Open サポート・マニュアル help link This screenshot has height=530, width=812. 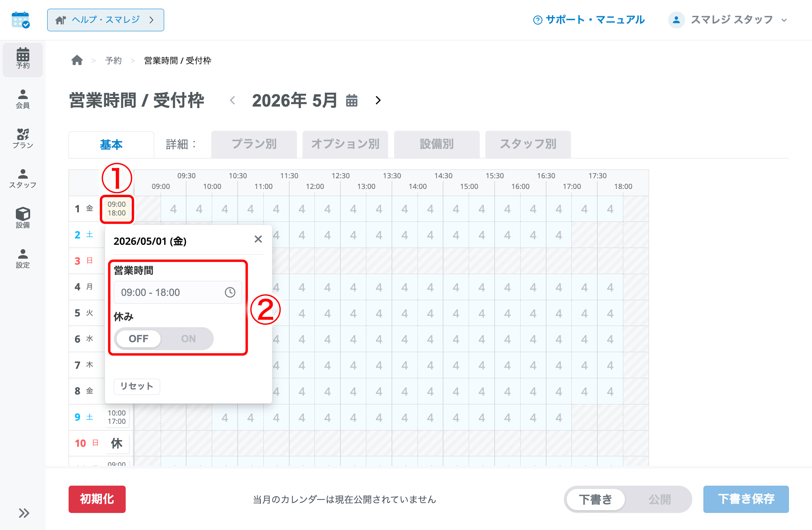click(589, 20)
